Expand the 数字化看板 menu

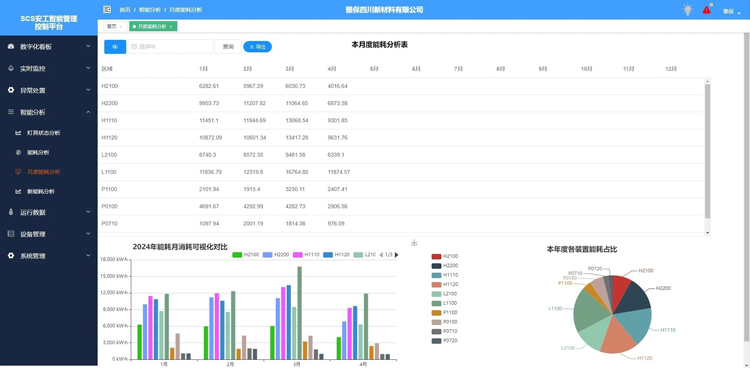49,46
